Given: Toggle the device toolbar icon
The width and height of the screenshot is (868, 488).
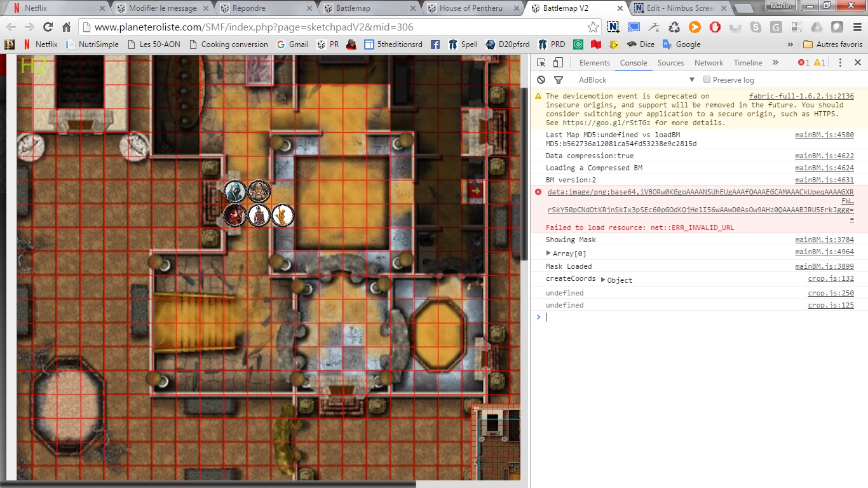Looking at the screenshot, I should click(558, 63).
